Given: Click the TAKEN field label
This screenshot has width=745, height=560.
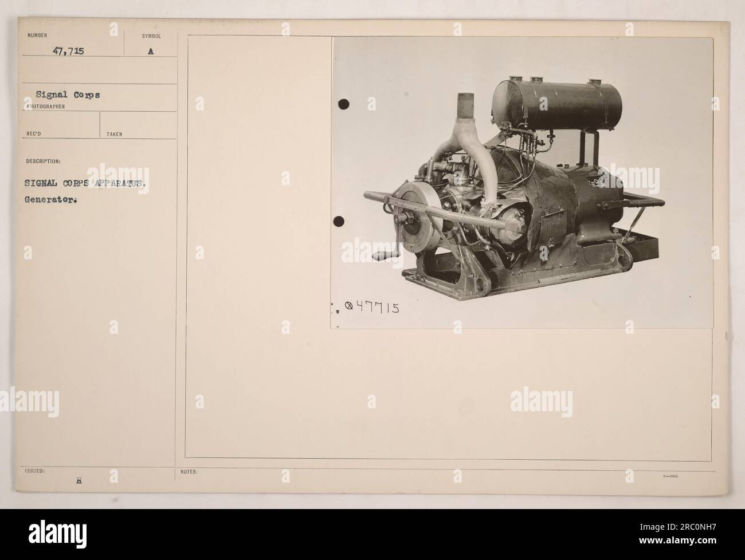Looking at the screenshot, I should 114,134.
